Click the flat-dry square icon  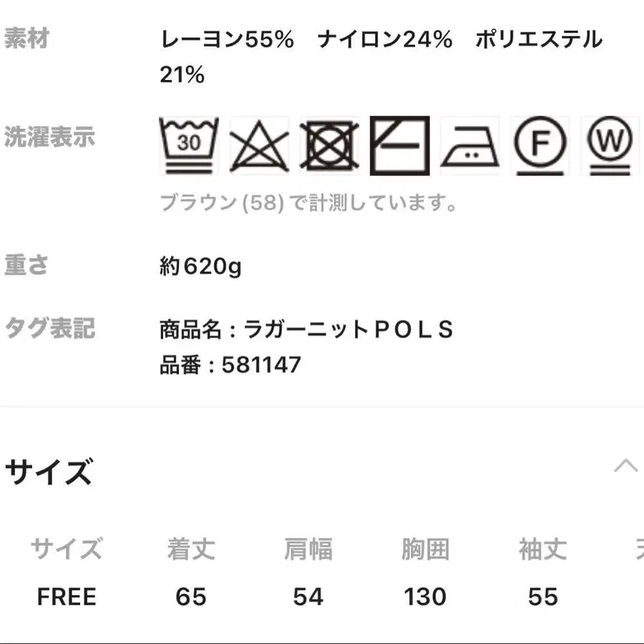(399, 146)
